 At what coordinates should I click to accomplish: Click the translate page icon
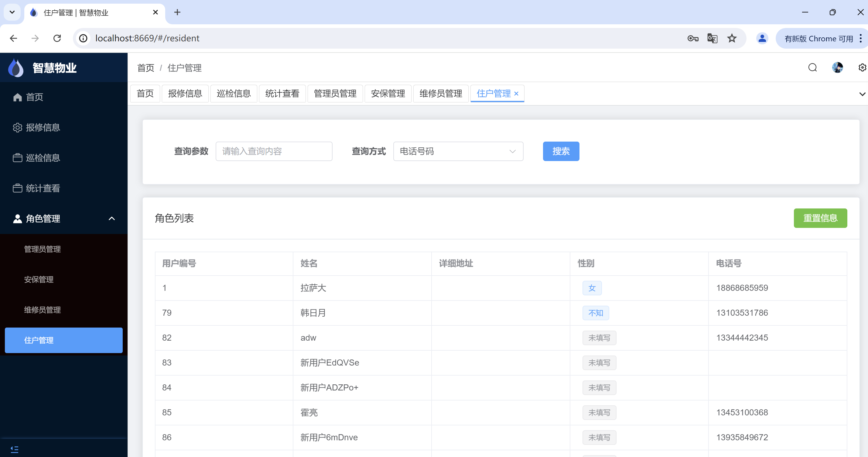coord(712,38)
